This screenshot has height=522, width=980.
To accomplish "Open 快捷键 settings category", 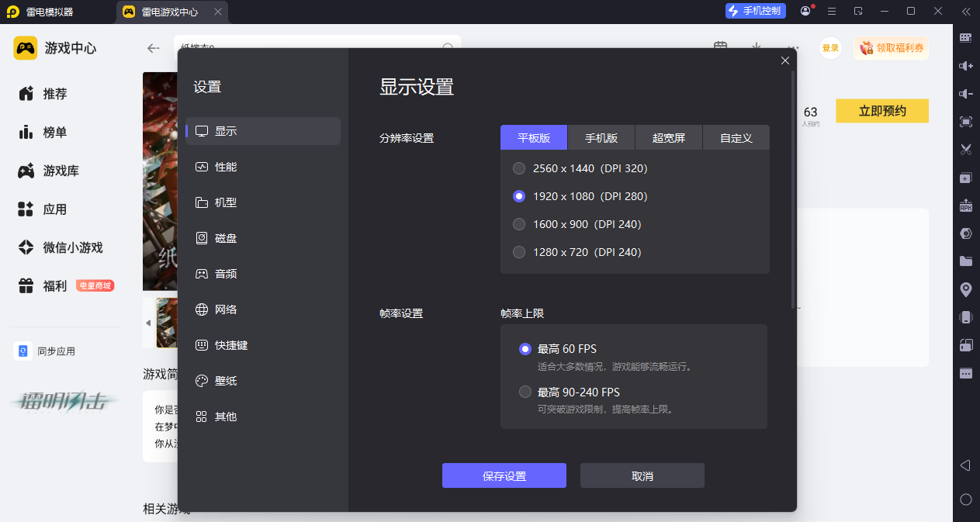I will click(263, 345).
